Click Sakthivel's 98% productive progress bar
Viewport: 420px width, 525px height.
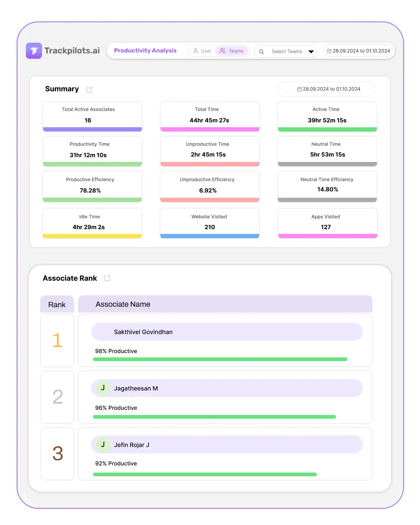tap(220, 359)
